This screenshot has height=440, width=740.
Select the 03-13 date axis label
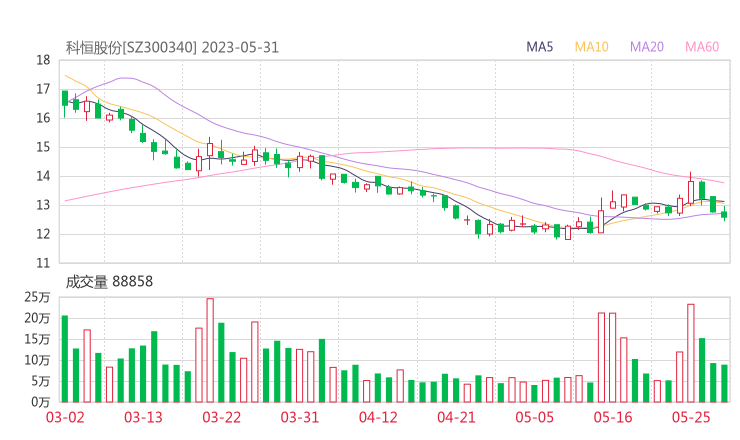(x=143, y=417)
